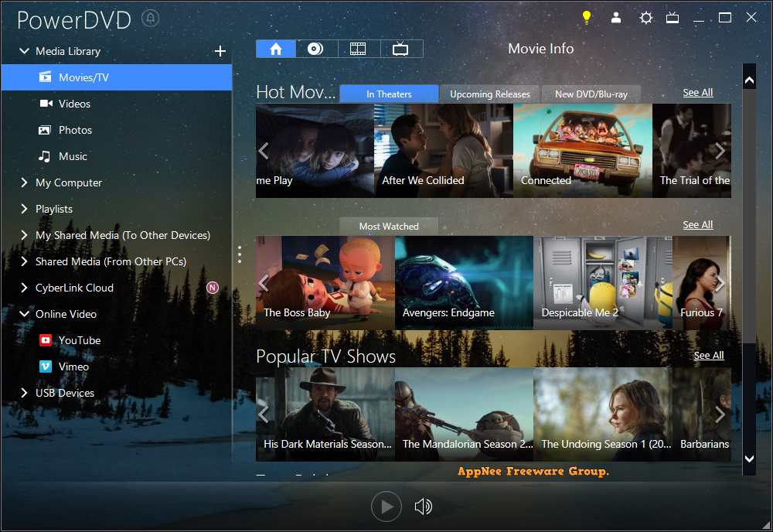The image size is (773, 532).
Task: Click the yellow lightbulb tips icon
Action: pyautogui.click(x=586, y=18)
